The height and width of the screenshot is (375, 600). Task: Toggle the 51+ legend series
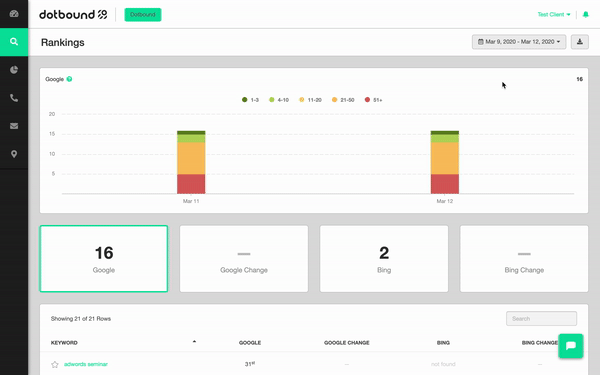click(x=373, y=100)
